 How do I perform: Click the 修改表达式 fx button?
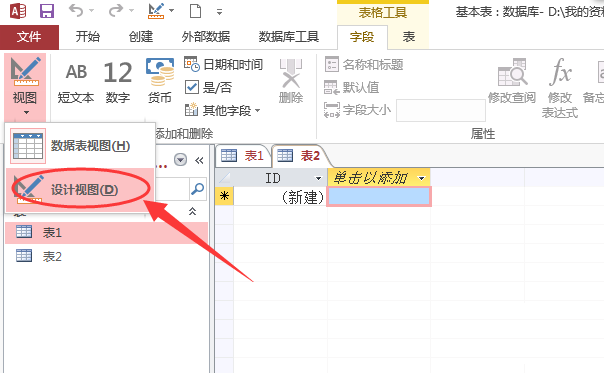pyautogui.click(x=560, y=88)
